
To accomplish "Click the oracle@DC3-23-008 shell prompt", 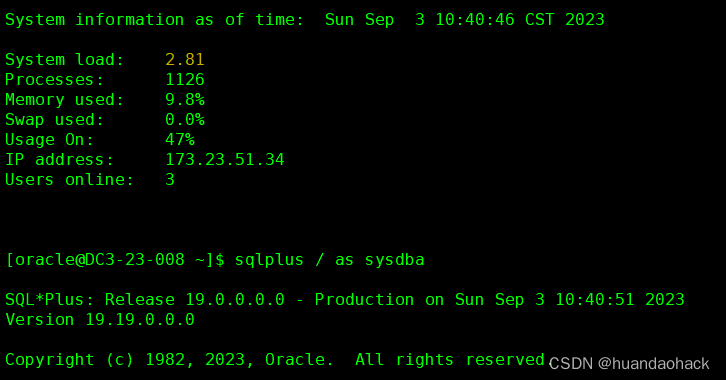I will [x=115, y=260].
